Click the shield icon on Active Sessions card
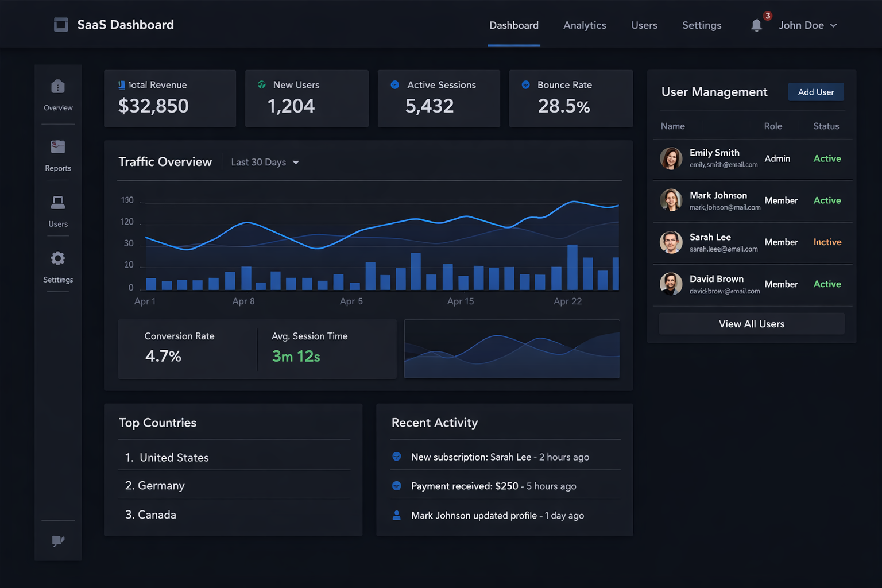Screen dimensions: 882x588 394,84
